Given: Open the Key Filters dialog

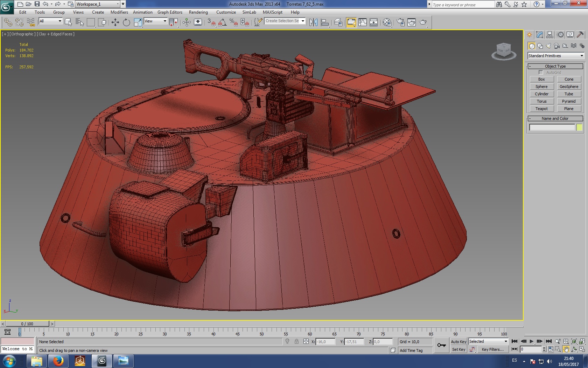Looking at the screenshot, I should (492, 349).
